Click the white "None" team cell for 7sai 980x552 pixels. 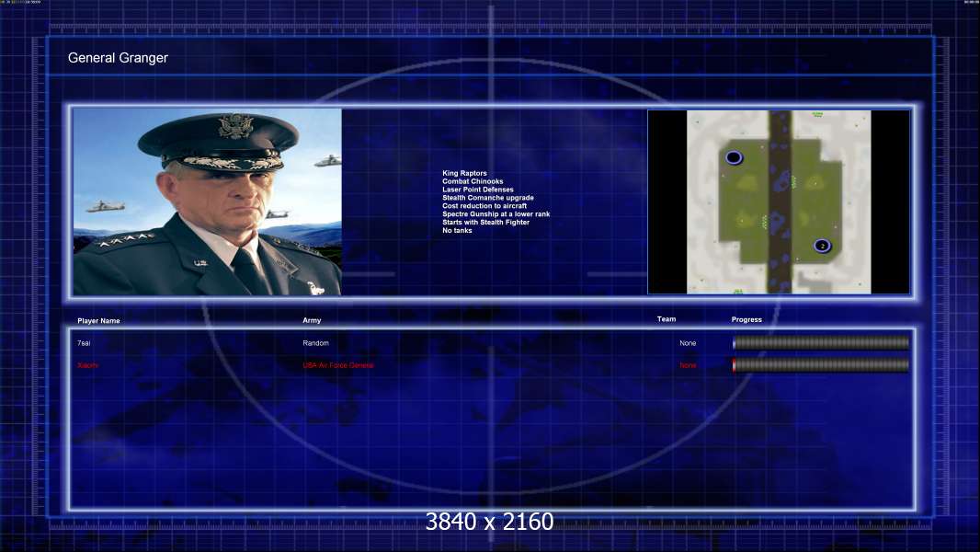pyautogui.click(x=688, y=343)
